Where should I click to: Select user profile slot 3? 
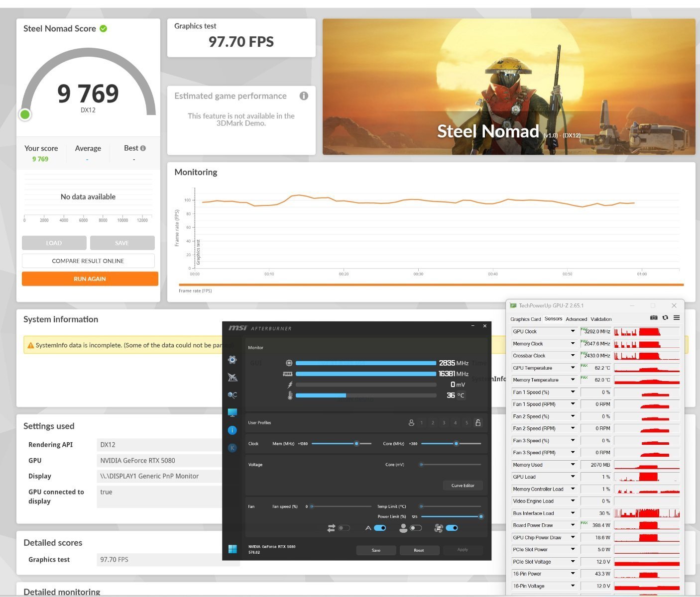click(x=444, y=423)
